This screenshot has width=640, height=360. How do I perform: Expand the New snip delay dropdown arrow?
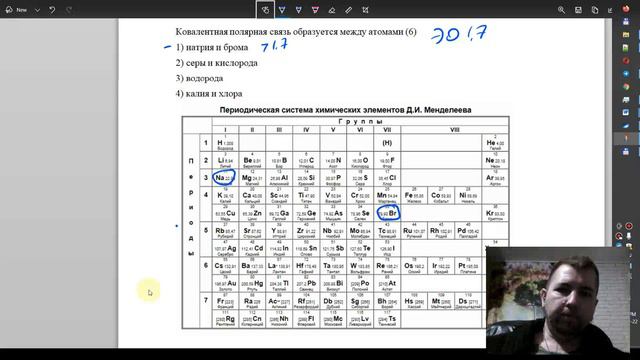point(37,10)
